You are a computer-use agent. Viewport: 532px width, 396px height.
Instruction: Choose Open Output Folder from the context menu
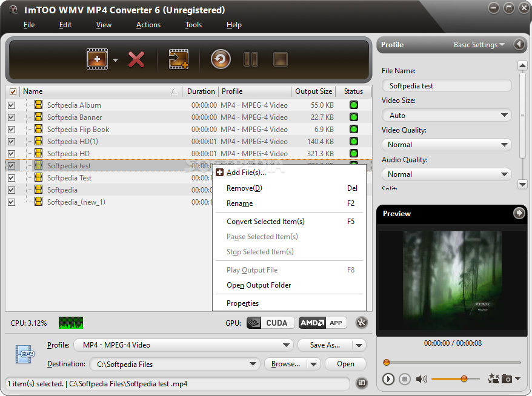(x=290, y=285)
